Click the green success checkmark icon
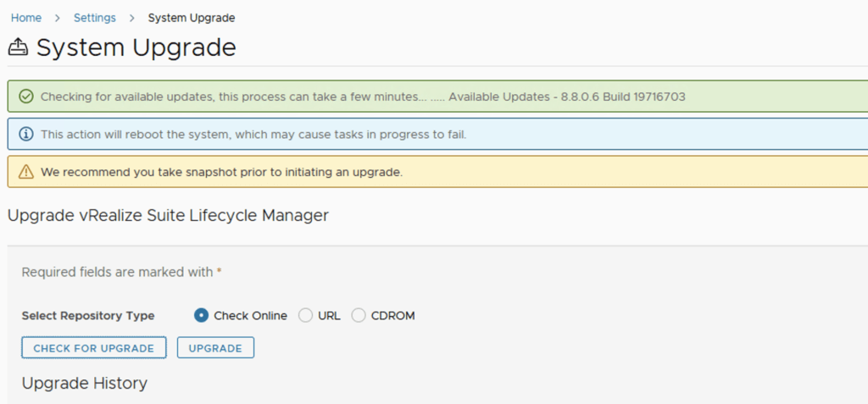Screen dimensions: 868x404 26,97
